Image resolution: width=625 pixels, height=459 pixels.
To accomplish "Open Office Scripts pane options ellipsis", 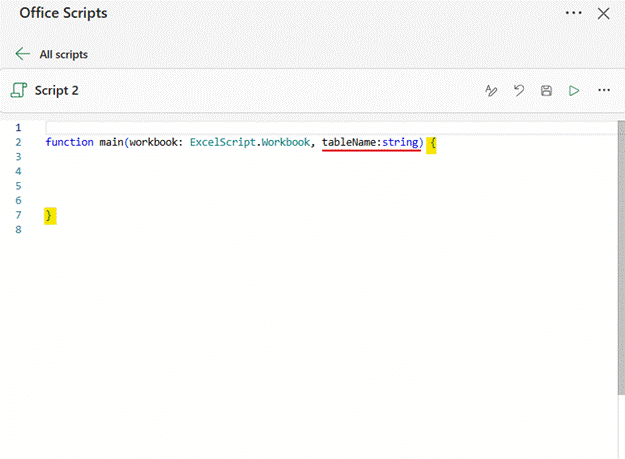I will (574, 13).
